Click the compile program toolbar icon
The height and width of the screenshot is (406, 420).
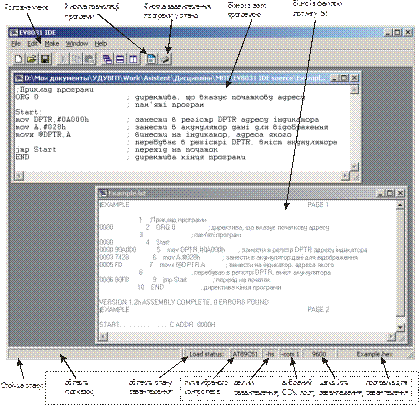pos(151,59)
